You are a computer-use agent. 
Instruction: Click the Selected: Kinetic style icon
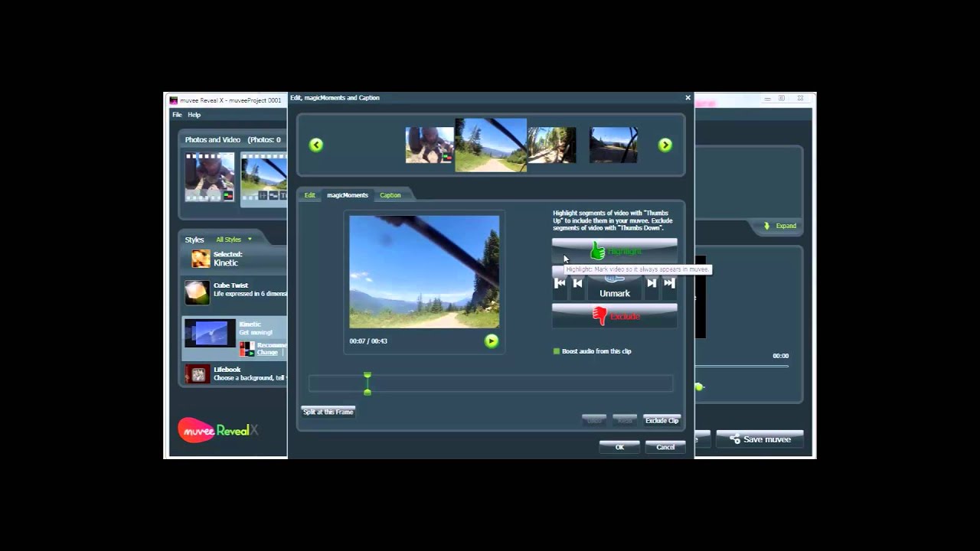(x=201, y=259)
